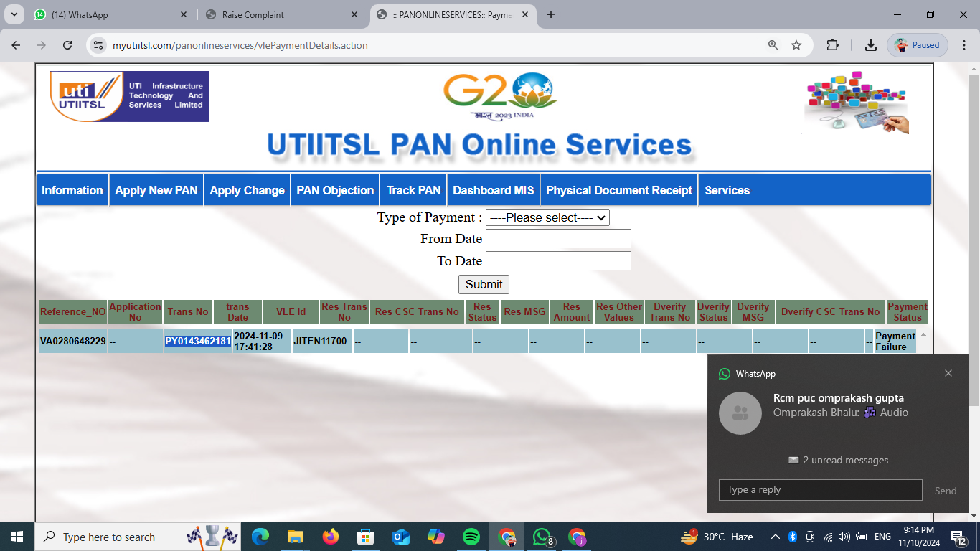
Task: Launch Firefox from the taskbar
Action: [330, 537]
